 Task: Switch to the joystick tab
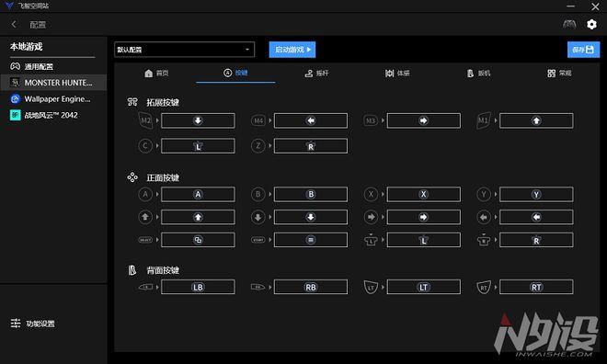point(316,74)
